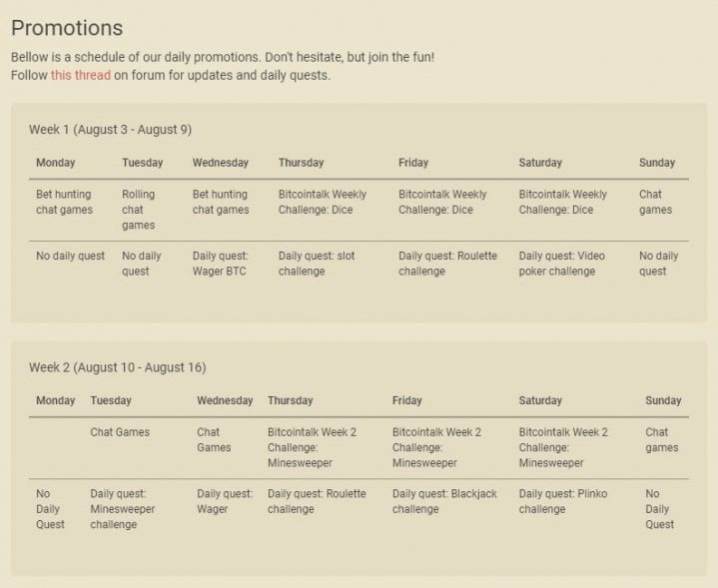Image resolution: width=718 pixels, height=588 pixels.
Task: Select the Week 1 (August 3 - August 9) title
Action: coord(111,130)
